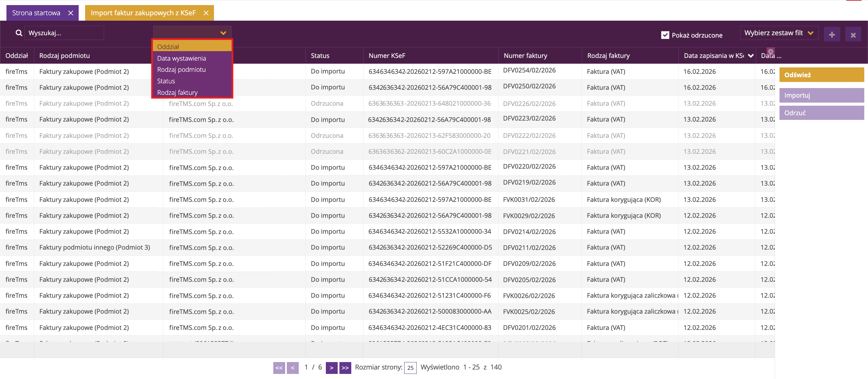868x379 pixels.
Task: Click the search magnifier icon
Action: (19, 33)
